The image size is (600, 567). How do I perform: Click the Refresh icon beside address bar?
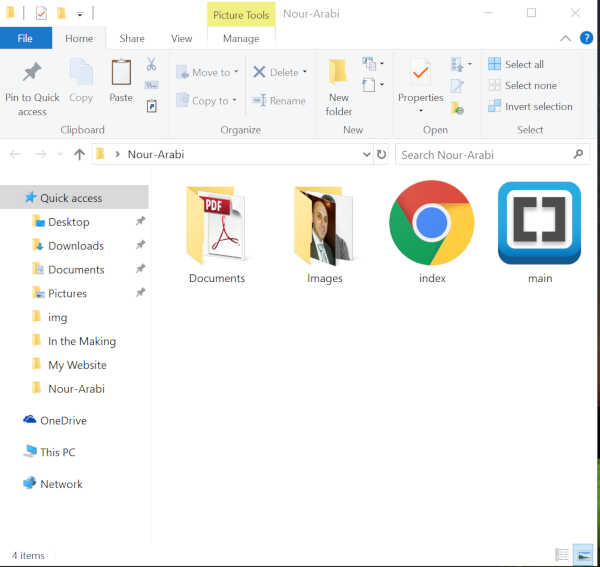coord(382,154)
